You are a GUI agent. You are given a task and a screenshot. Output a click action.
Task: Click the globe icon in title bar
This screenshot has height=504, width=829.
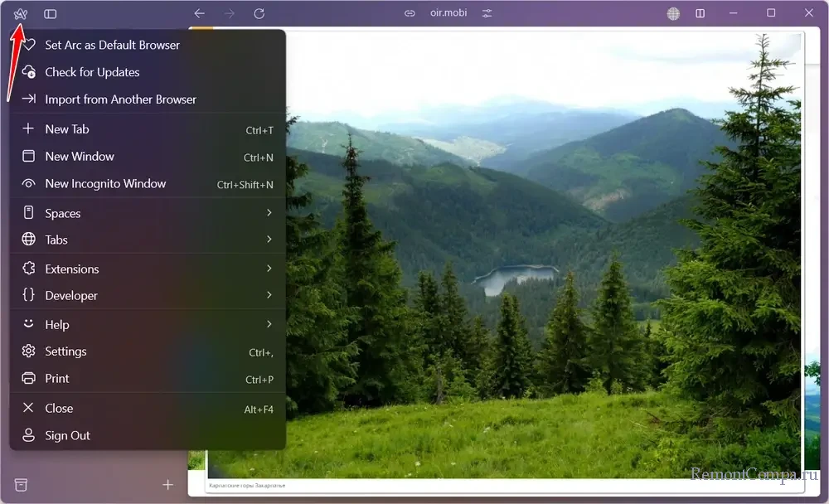pyautogui.click(x=673, y=14)
